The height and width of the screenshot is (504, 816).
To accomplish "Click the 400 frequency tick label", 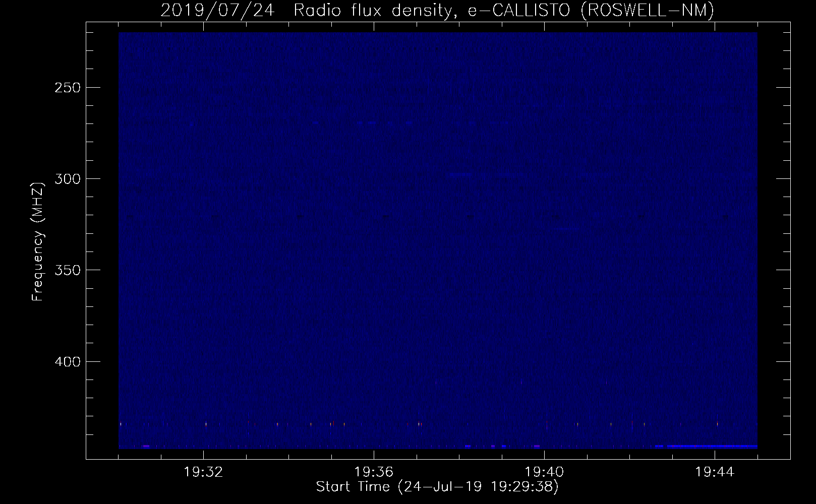I will [x=67, y=362].
